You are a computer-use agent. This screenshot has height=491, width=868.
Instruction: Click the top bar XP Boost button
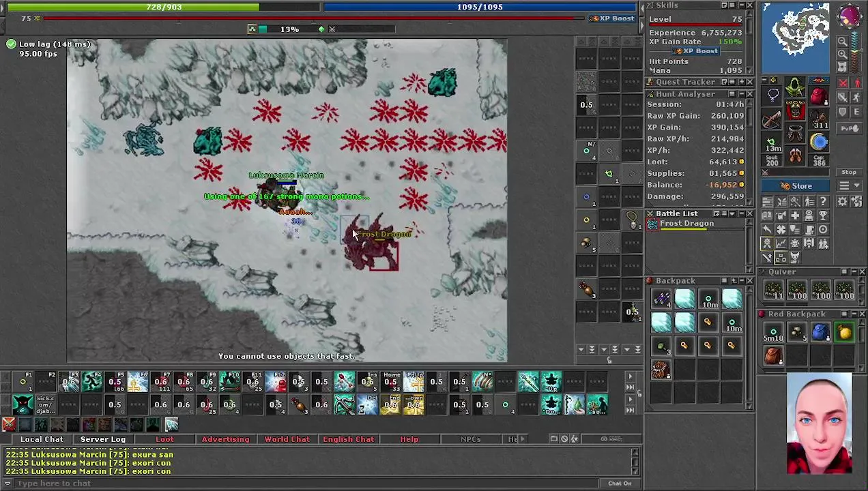pos(613,18)
